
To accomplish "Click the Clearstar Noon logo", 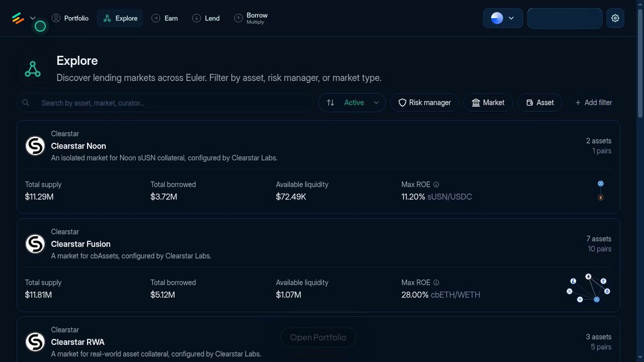I will click(35, 146).
